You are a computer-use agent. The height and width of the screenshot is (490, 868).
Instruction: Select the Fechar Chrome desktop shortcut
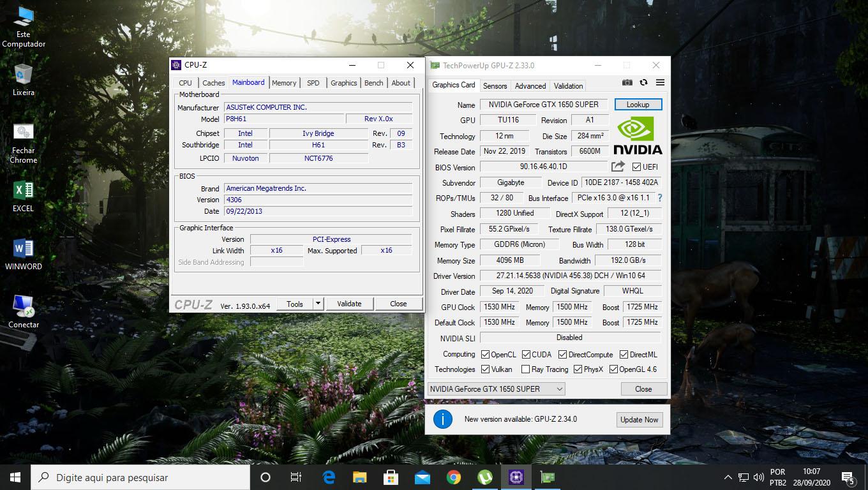click(24, 144)
